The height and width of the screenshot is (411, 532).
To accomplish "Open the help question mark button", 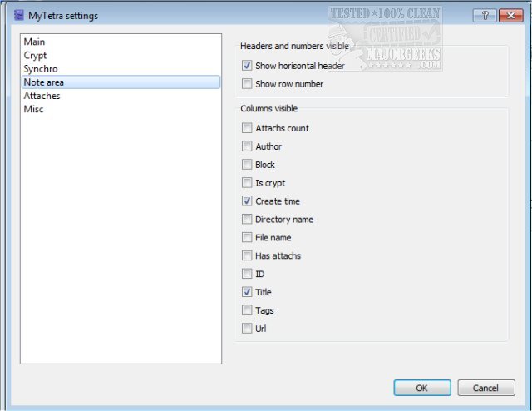I will (485, 15).
